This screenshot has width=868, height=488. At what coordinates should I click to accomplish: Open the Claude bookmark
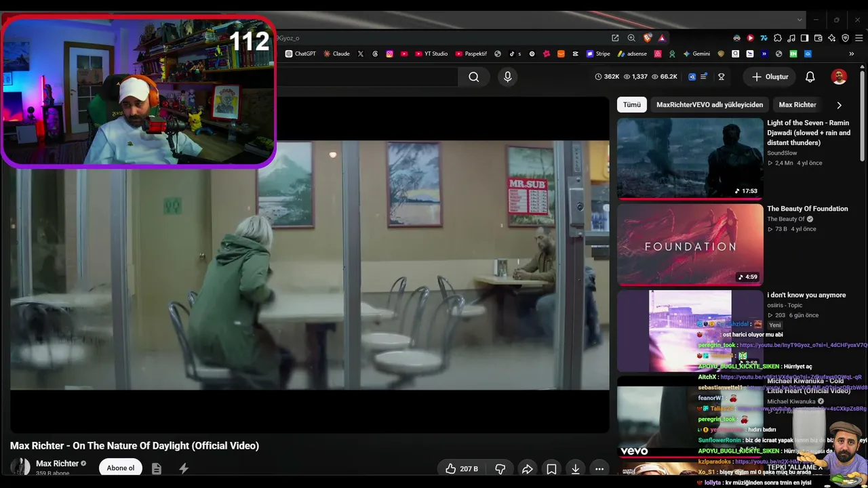click(336, 54)
